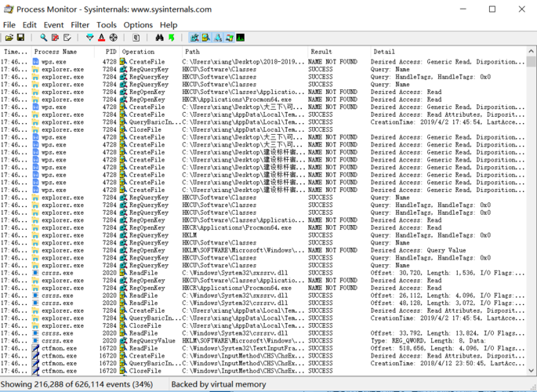Open the Highlight icon with red-underlined A

pyautogui.click(x=101, y=38)
